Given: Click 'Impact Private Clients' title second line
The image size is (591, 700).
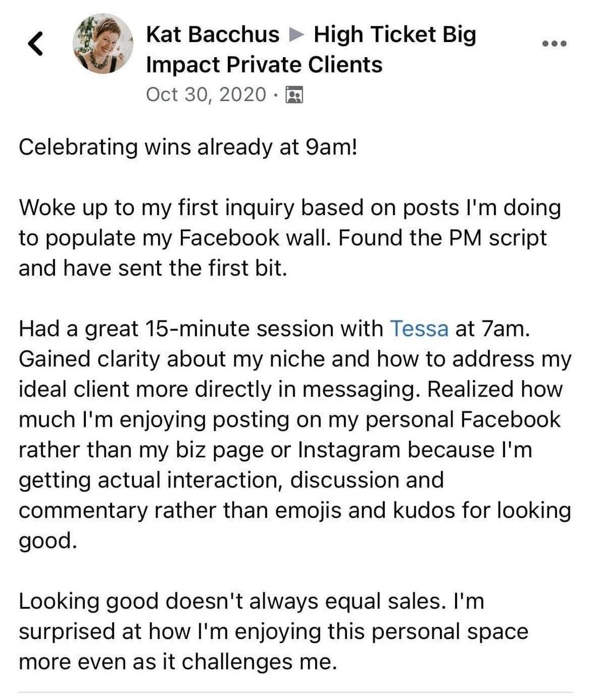Looking at the screenshot, I should tap(264, 65).
